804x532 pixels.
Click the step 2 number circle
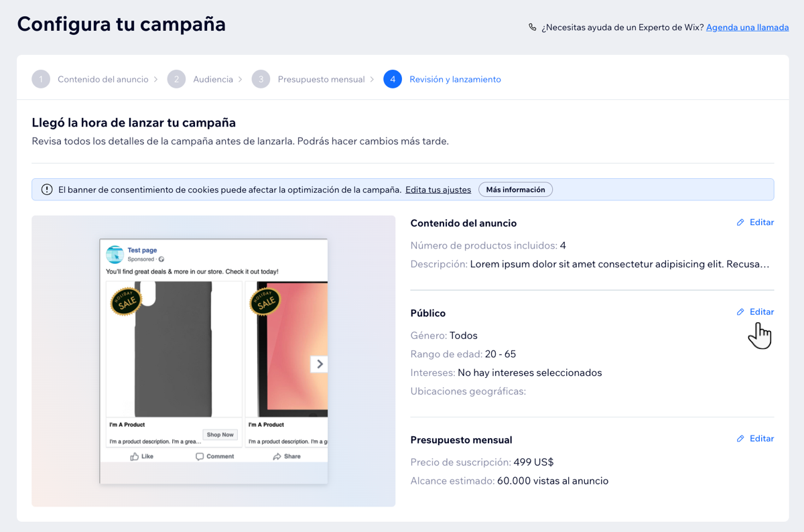coord(176,79)
